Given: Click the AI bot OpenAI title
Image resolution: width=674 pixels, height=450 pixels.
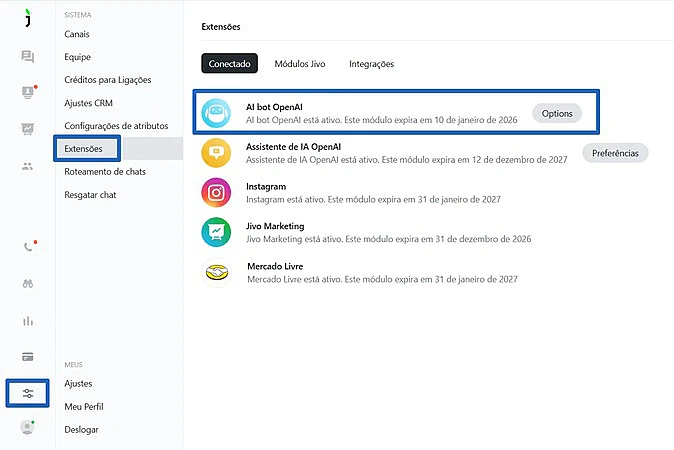Looking at the screenshot, I should click(274, 107).
